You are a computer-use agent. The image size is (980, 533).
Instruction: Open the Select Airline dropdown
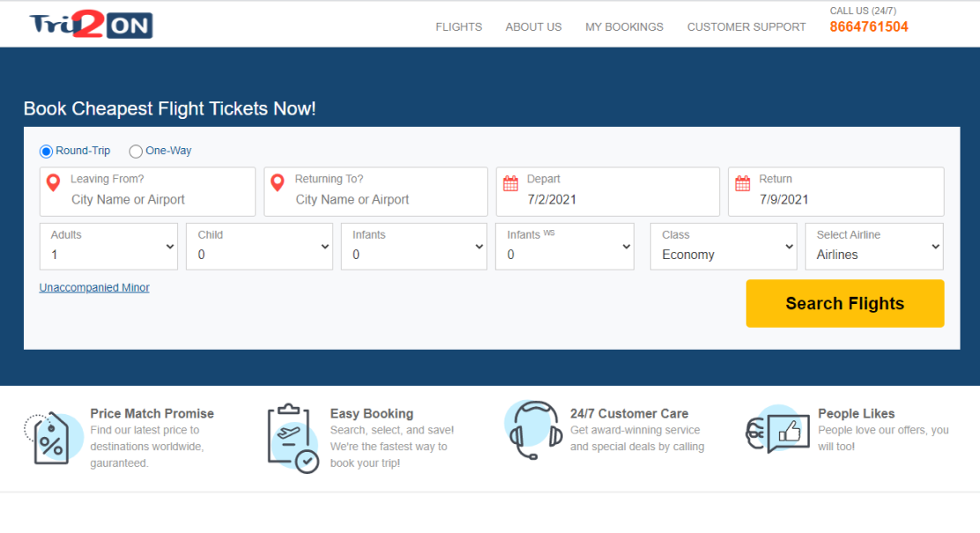[x=874, y=247]
